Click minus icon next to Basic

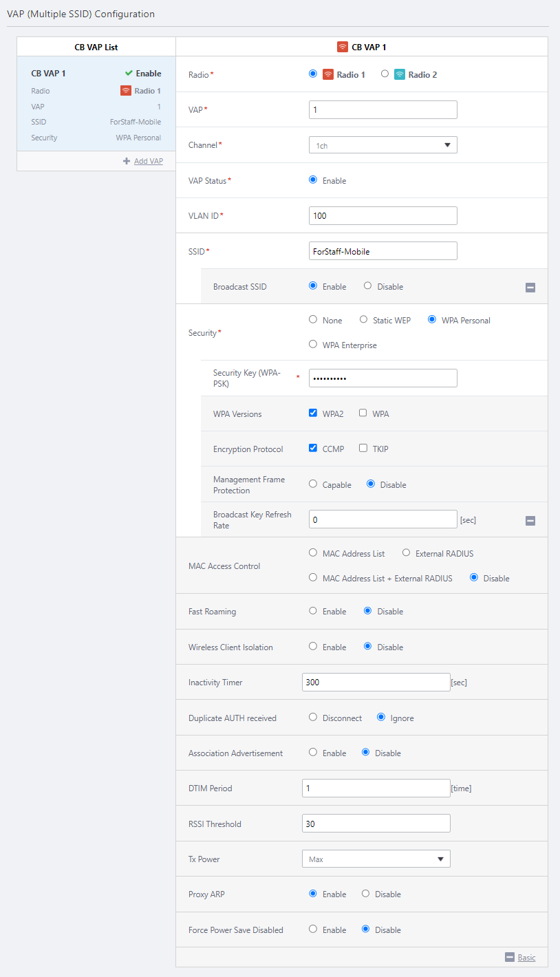point(509,957)
